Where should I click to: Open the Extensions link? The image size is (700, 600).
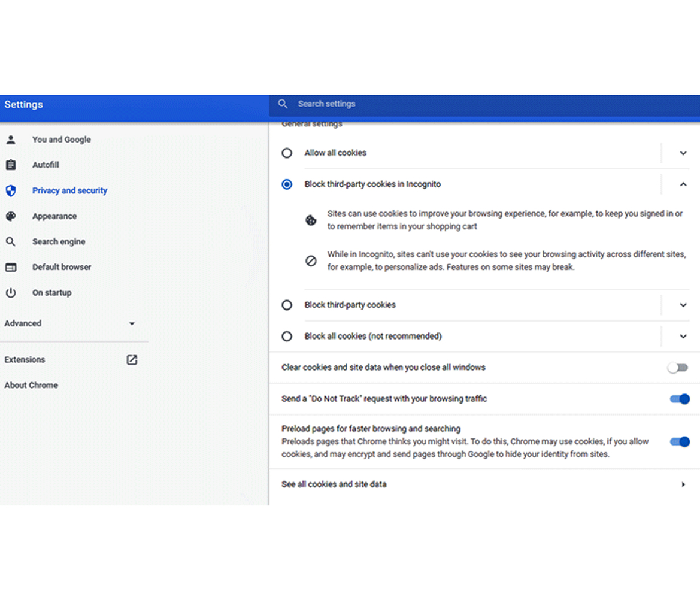(25, 360)
